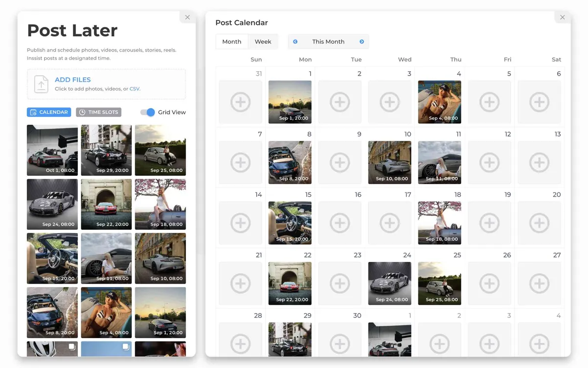This screenshot has width=588, height=368.
Task: Click the upload file icon beside ADD FILES
Action: click(41, 84)
